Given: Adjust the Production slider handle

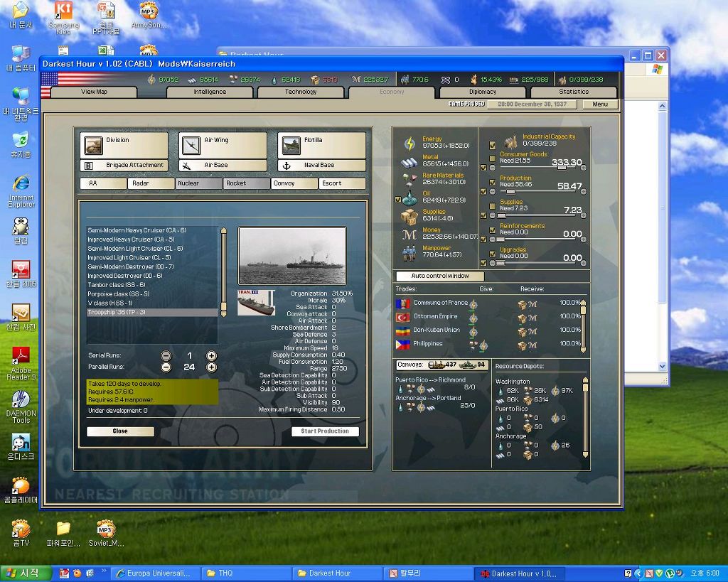Looking at the screenshot, I should coord(510,192).
